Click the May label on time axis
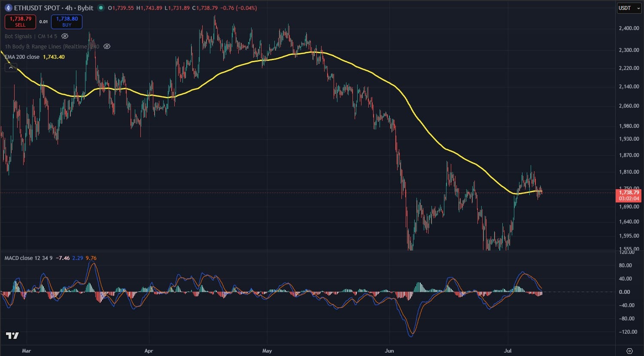The width and height of the screenshot is (644, 356). pos(267,351)
